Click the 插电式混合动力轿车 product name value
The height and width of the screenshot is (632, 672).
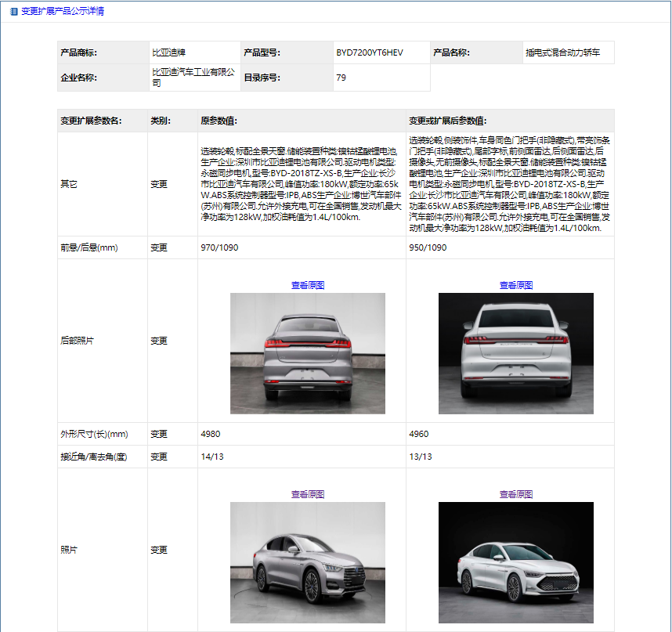[x=562, y=52]
